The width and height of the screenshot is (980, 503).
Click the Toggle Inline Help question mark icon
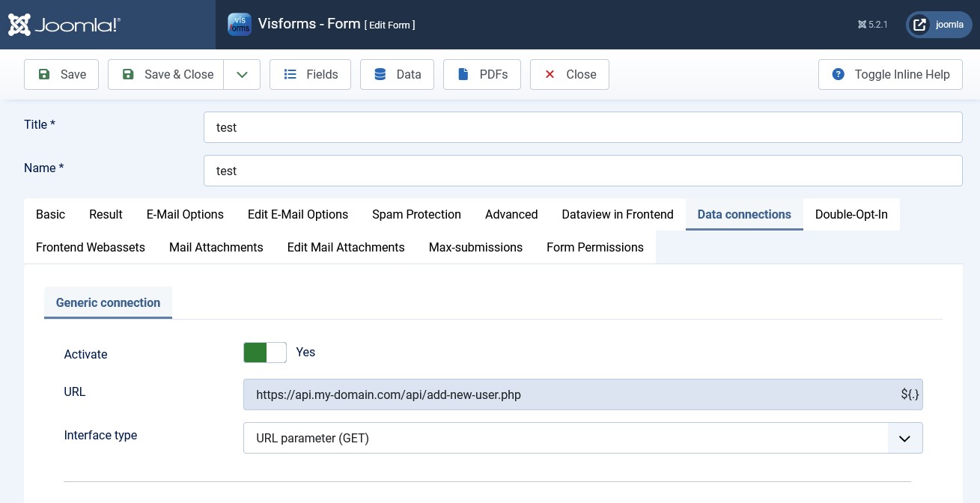(x=838, y=74)
